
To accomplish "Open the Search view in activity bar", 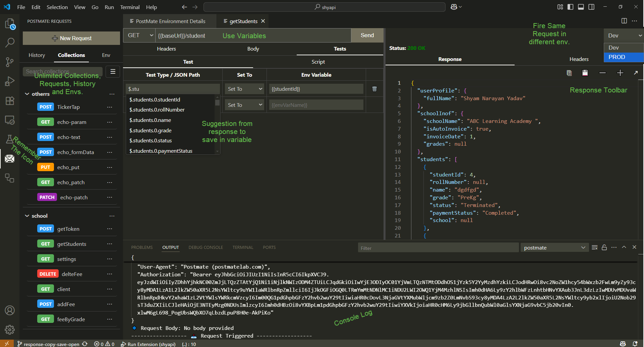I will pyautogui.click(x=10, y=43).
